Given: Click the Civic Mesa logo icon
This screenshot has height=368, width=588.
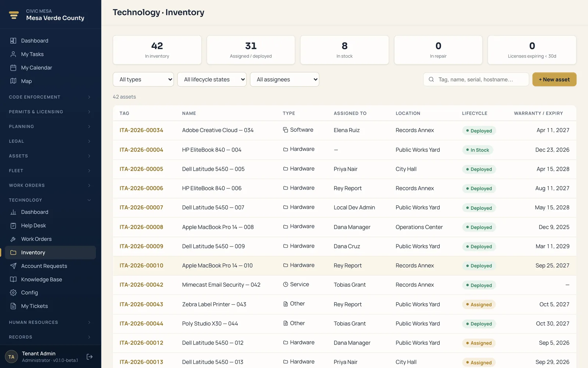Looking at the screenshot, I should tap(14, 15).
